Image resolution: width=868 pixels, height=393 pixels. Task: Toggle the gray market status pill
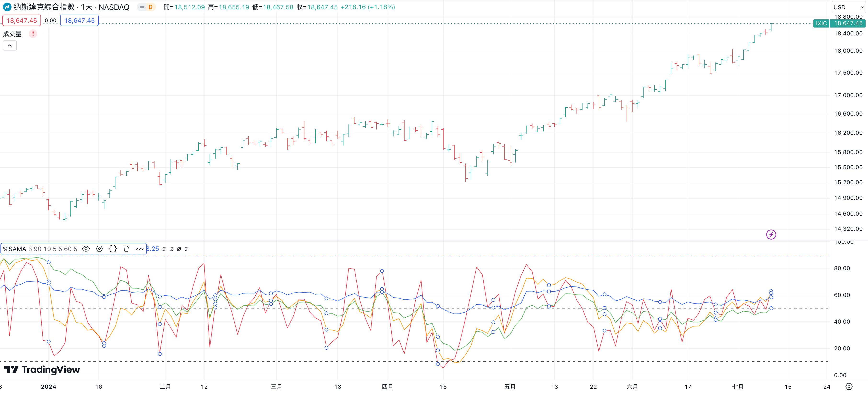[142, 7]
